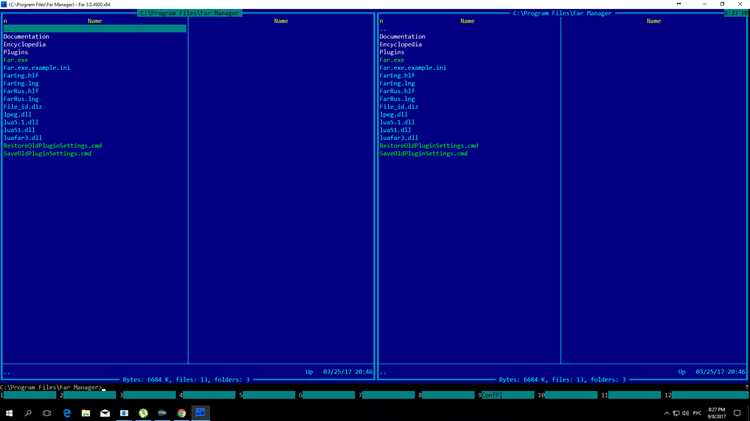The width and height of the screenshot is (750, 421).
Task: Open the Windows Start menu
Action: tap(9, 413)
